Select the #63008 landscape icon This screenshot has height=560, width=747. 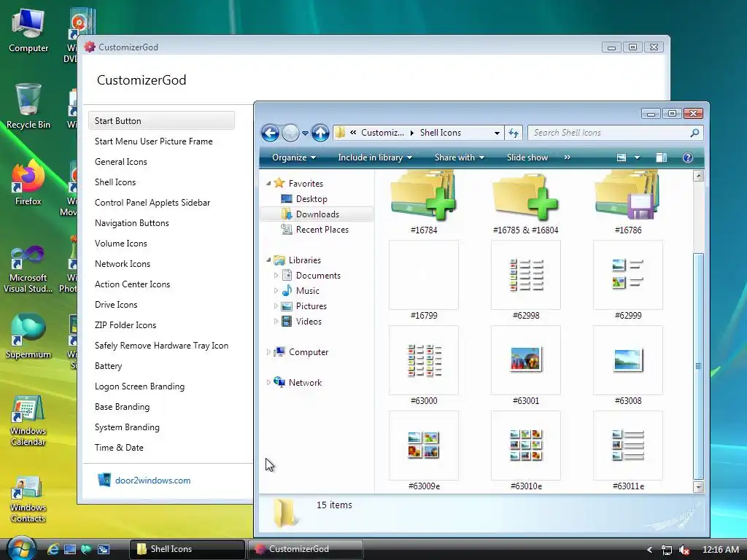(628, 360)
